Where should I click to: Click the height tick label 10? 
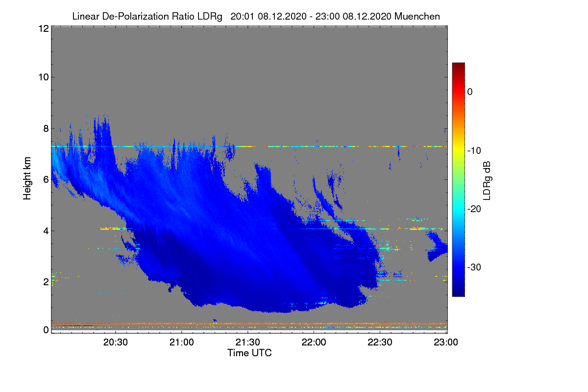point(43,77)
